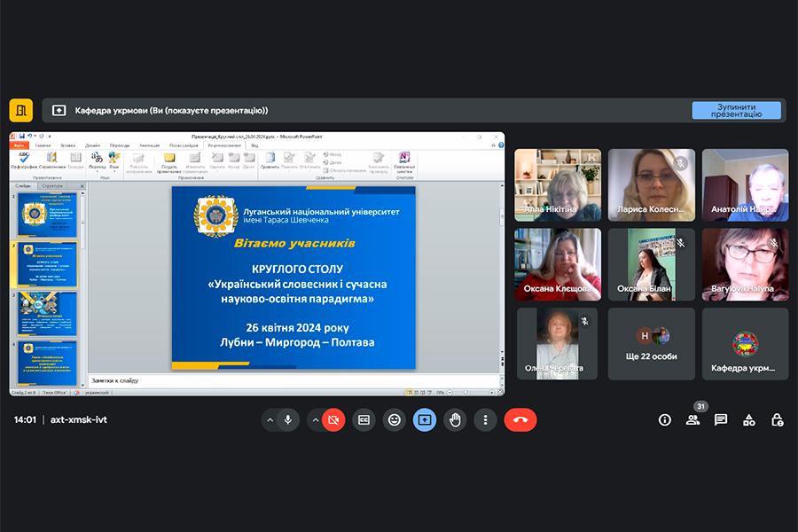Switch to the Анимация ribbon tab

(150, 145)
